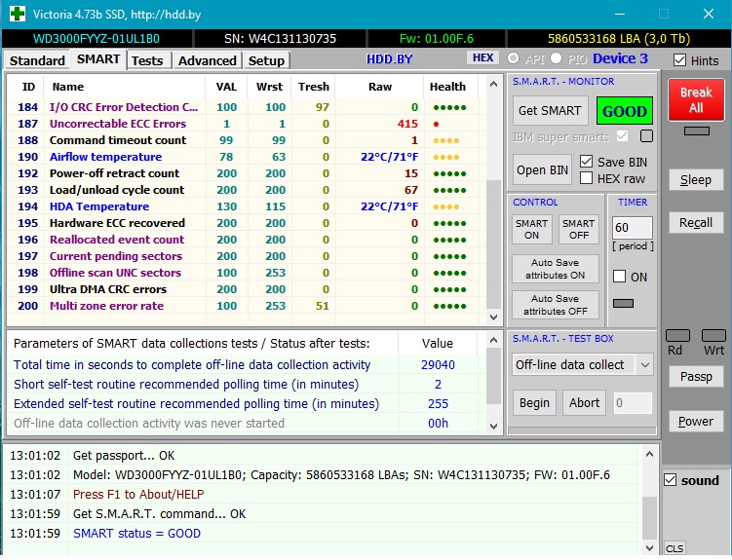Click SMART table scroll up arrow
This screenshot has width=732, height=560.
(x=493, y=85)
